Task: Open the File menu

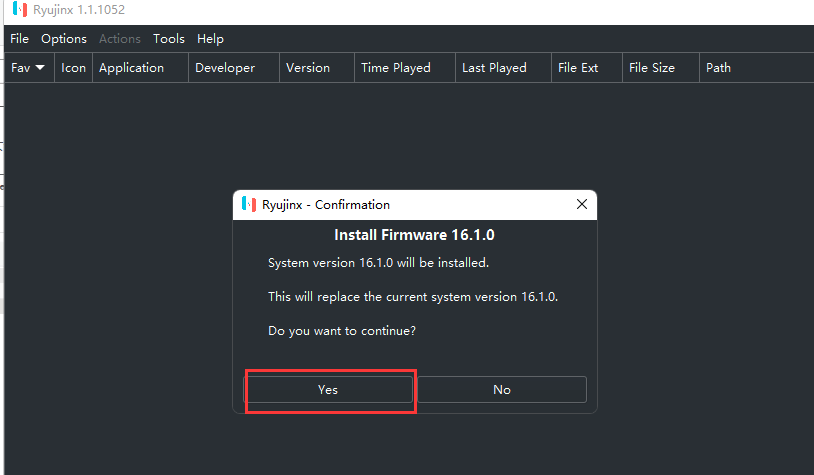Action: click(19, 39)
